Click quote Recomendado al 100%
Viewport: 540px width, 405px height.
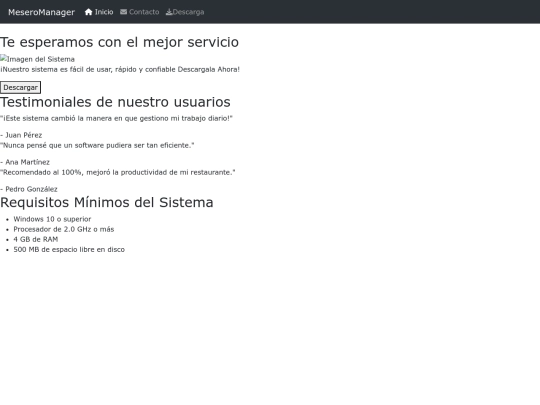coord(118,172)
